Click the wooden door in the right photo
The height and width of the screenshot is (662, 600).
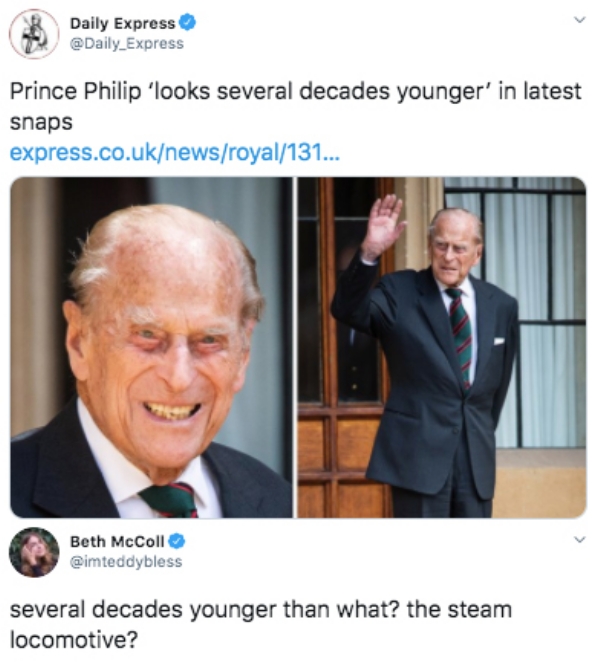point(343,347)
